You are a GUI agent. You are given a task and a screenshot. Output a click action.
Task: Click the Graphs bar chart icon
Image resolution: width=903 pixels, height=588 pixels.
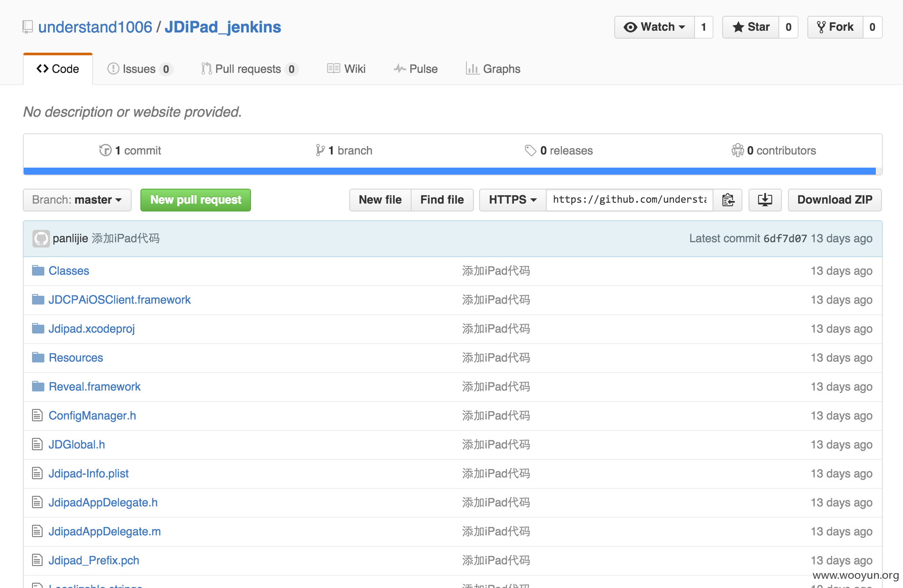[x=473, y=68]
